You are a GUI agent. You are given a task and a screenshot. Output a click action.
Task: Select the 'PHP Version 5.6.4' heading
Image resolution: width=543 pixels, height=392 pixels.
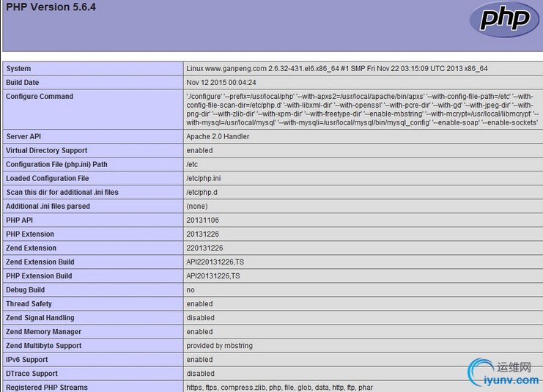click(x=51, y=7)
